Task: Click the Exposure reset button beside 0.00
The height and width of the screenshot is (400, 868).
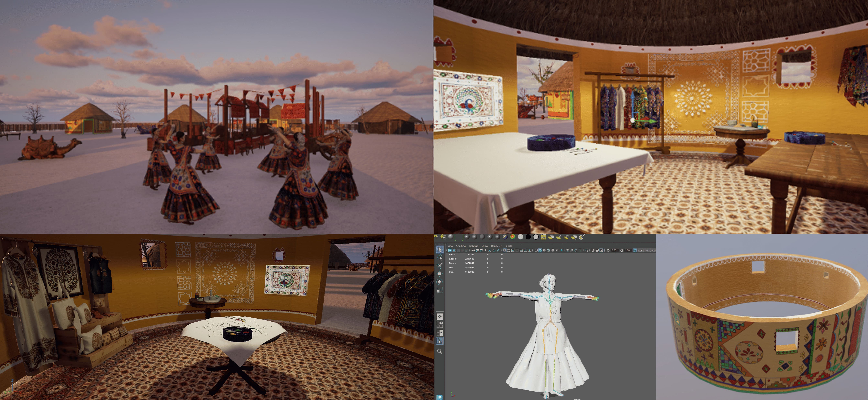Action: [x=608, y=250]
